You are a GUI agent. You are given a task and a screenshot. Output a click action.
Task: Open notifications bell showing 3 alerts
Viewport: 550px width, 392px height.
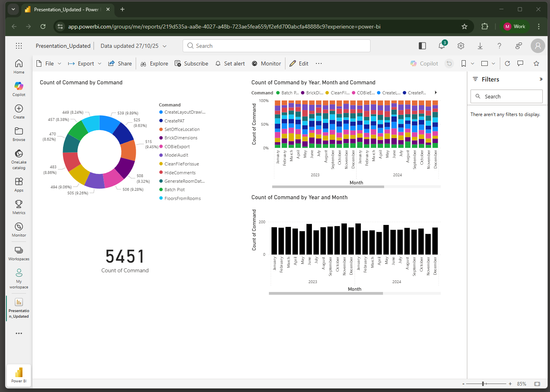441,46
